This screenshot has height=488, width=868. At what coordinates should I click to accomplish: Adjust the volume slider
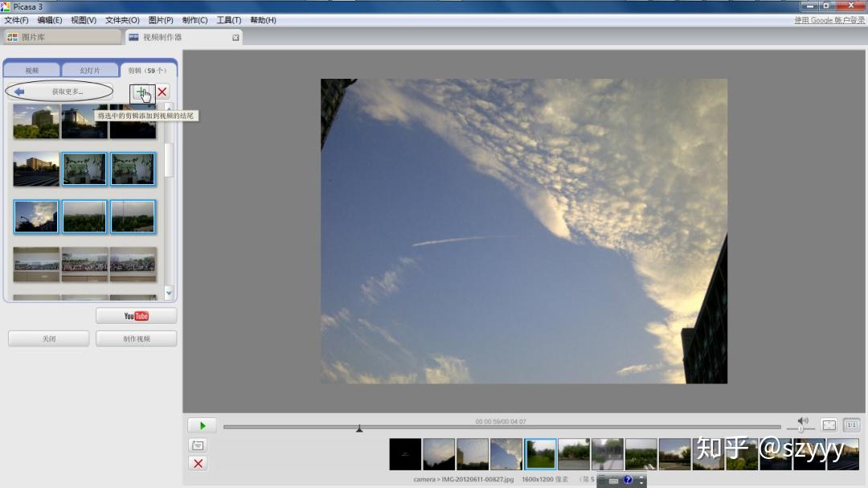coord(800,429)
